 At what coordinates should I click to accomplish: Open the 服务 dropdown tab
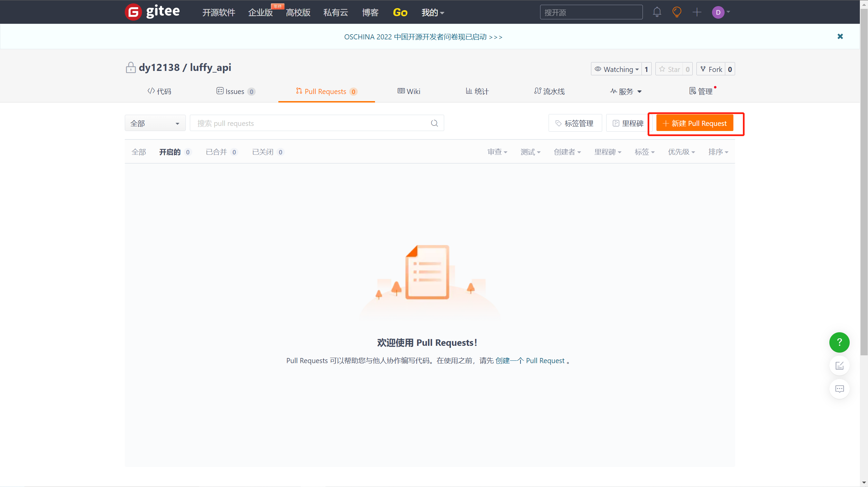[x=626, y=91]
